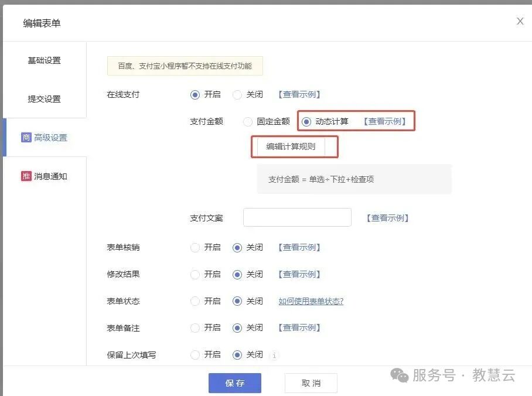This screenshot has height=396, width=532.
Task: Close the 编辑表单 dialog with X icon
Action: click(x=520, y=21)
